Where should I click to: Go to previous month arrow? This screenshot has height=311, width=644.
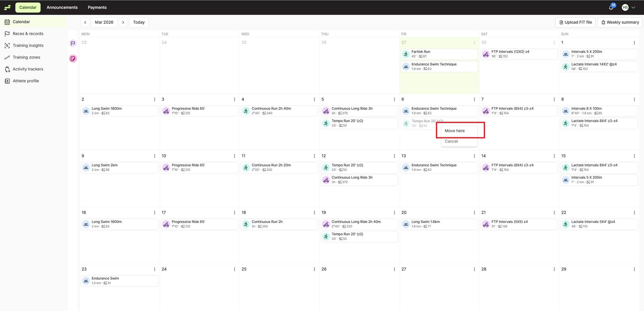85,22
